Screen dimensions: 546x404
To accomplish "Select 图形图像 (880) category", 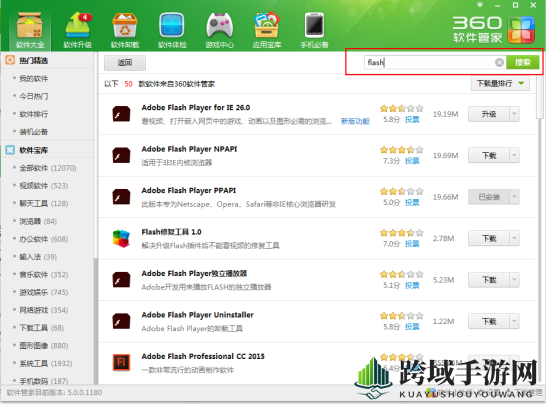I will pyautogui.click(x=44, y=345).
